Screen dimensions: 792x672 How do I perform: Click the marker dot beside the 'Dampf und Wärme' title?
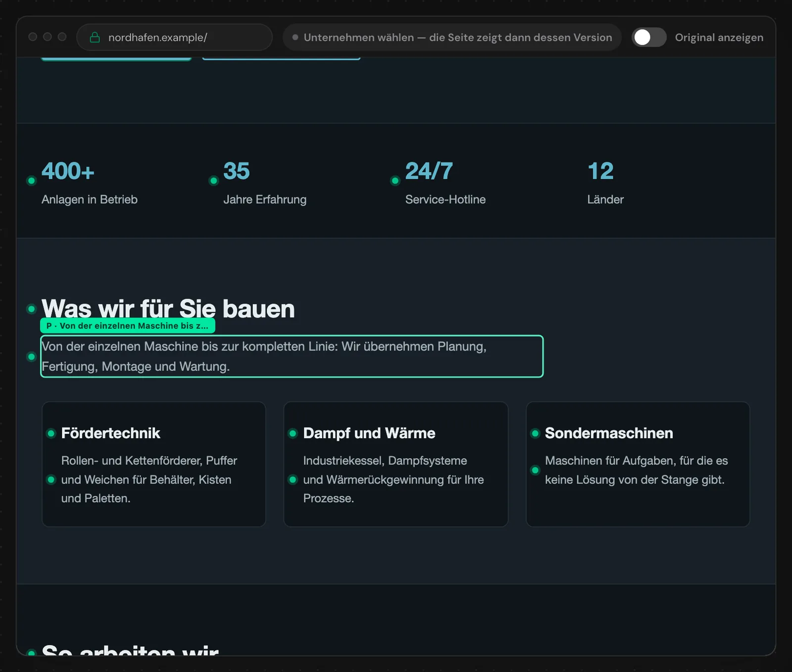[x=293, y=433]
